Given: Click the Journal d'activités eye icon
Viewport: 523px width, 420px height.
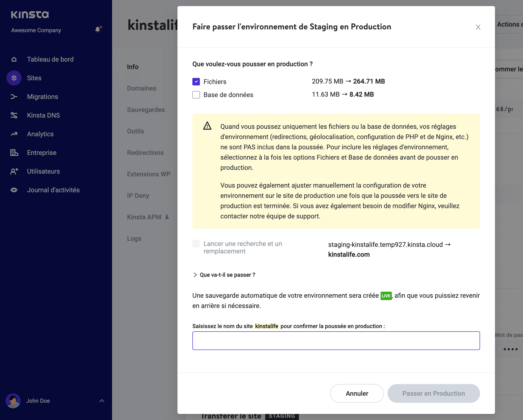Looking at the screenshot, I should [14, 190].
